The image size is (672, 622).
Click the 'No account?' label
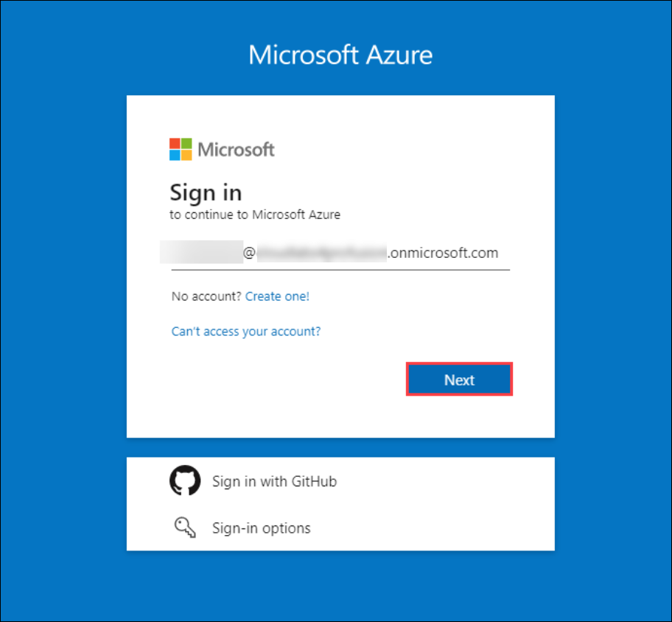click(x=206, y=296)
